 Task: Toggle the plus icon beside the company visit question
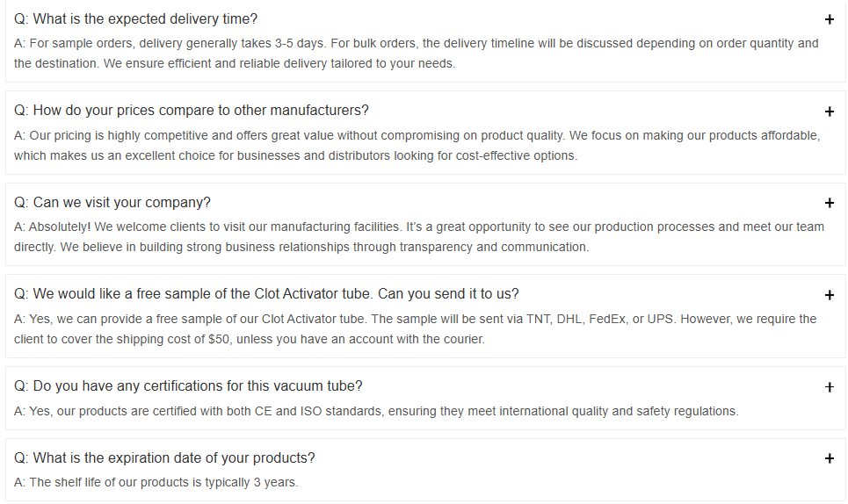click(829, 203)
